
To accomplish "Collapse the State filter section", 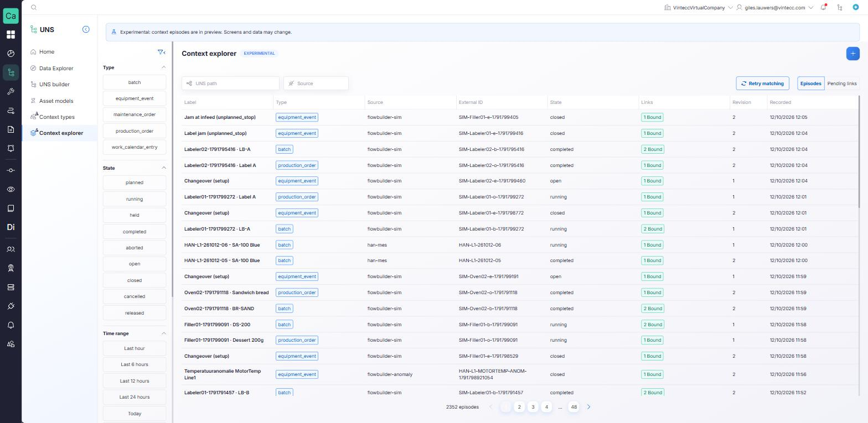I will 163,168.
